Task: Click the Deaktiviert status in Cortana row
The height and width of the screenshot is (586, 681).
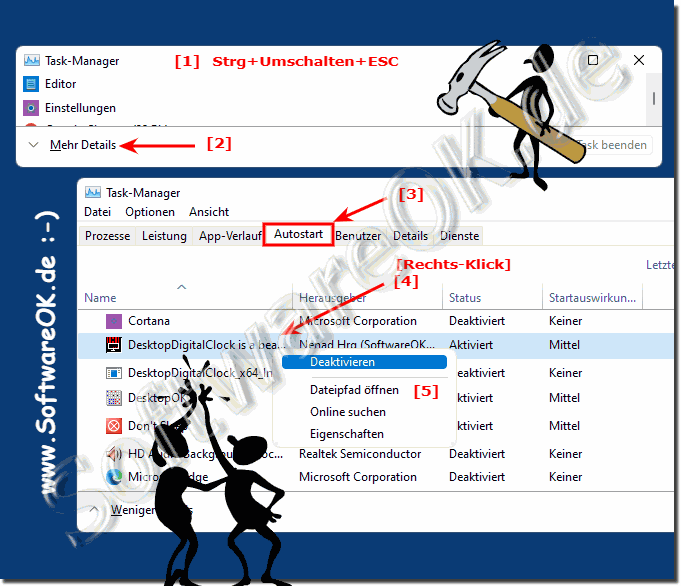Action: tap(477, 321)
